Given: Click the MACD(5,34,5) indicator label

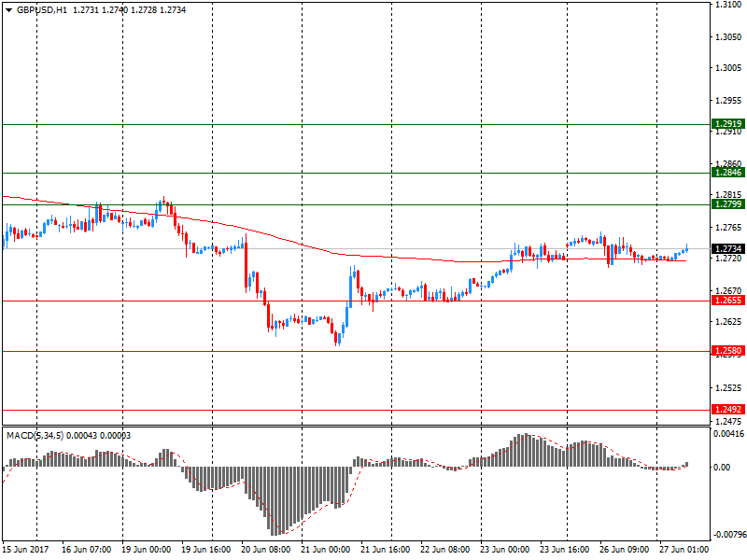Looking at the screenshot, I should click(x=35, y=436).
